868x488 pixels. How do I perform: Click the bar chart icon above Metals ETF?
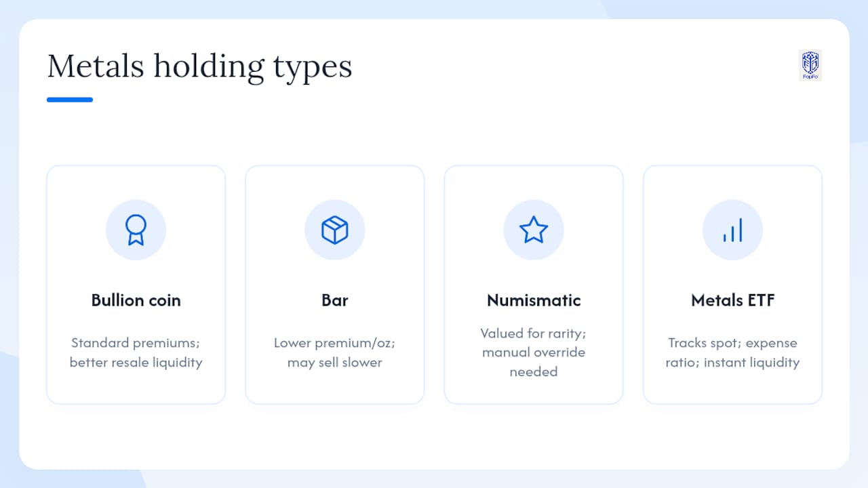[732, 230]
